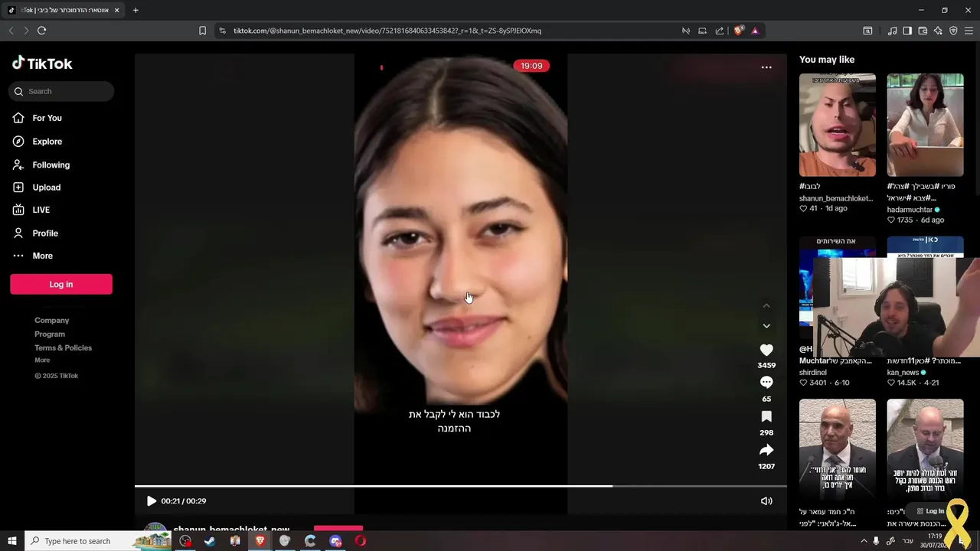Image resolution: width=980 pixels, height=551 pixels.
Task: Open the Company footer link
Action: point(51,321)
